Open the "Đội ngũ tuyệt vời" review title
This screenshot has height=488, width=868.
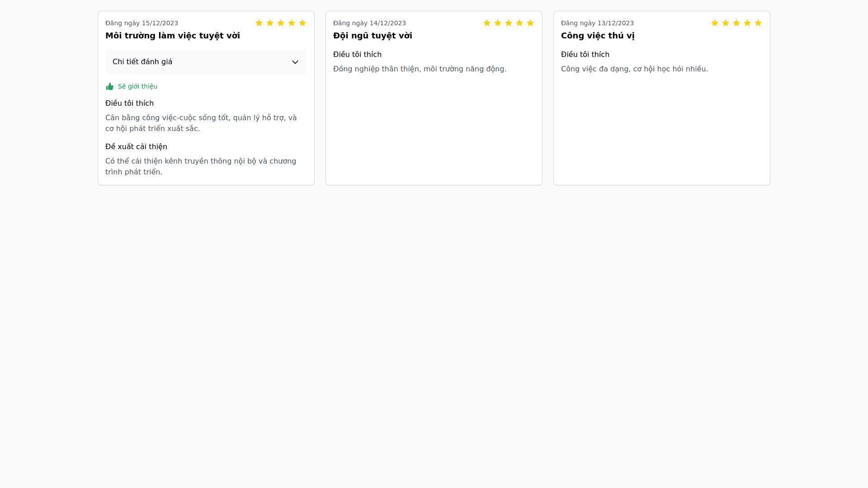coord(373,36)
